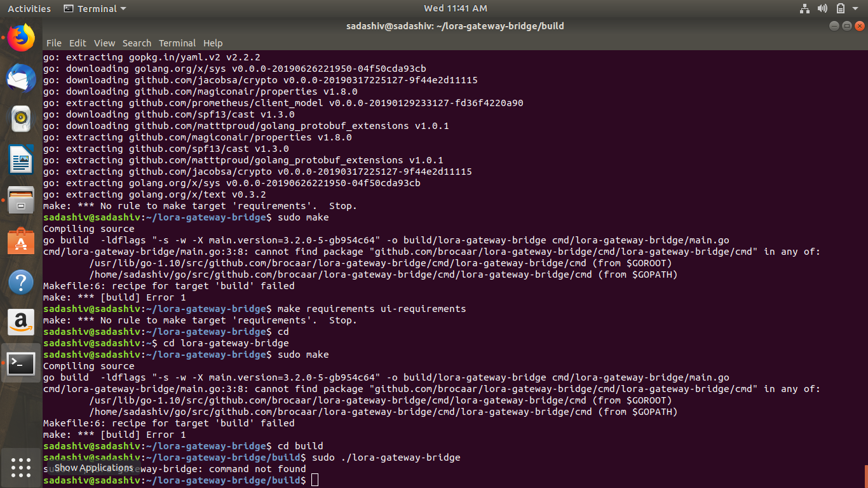Open the Edit menu

click(x=78, y=43)
